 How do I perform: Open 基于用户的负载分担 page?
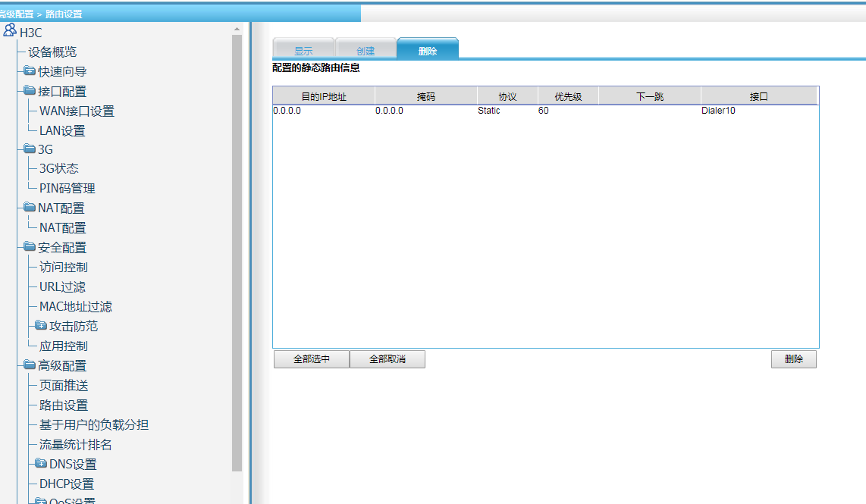pyautogui.click(x=94, y=424)
